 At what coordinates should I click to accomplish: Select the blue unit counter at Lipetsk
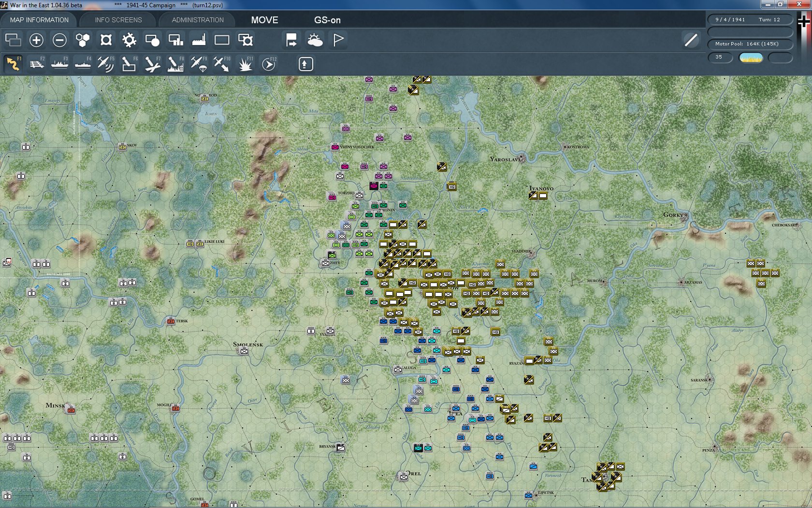[528, 495]
